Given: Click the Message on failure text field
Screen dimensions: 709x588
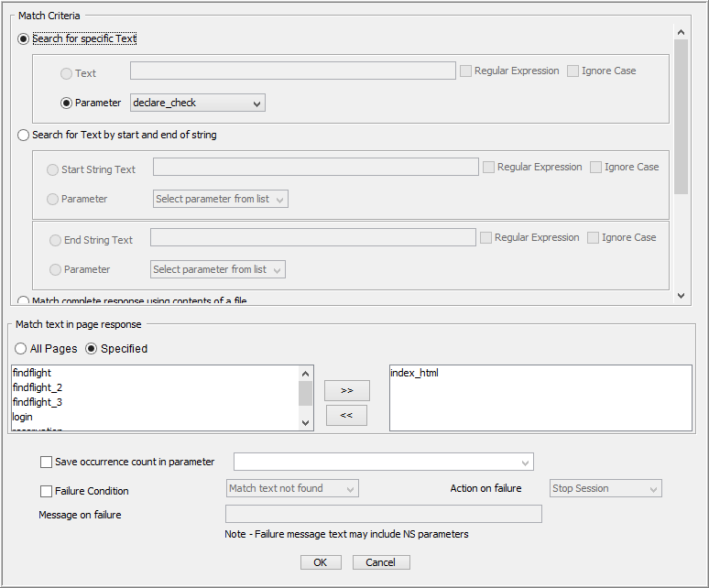Looking at the screenshot, I should coord(383,515).
